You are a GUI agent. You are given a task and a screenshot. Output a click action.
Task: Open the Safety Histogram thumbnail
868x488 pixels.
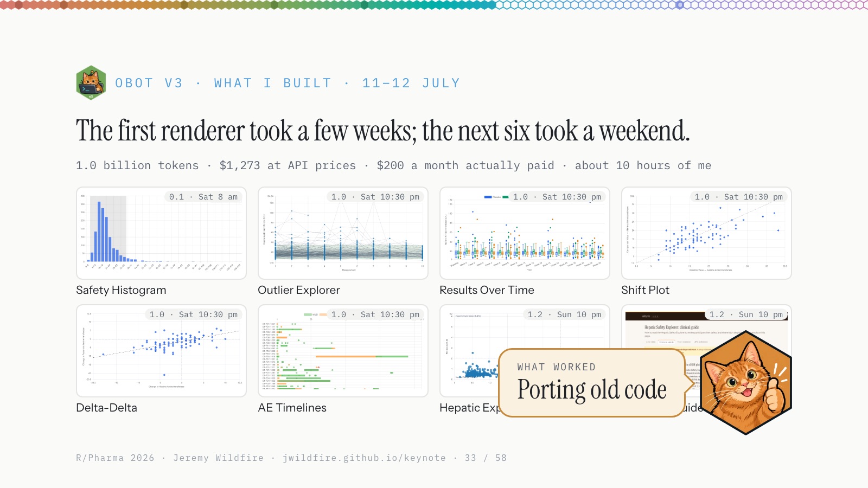click(x=161, y=233)
